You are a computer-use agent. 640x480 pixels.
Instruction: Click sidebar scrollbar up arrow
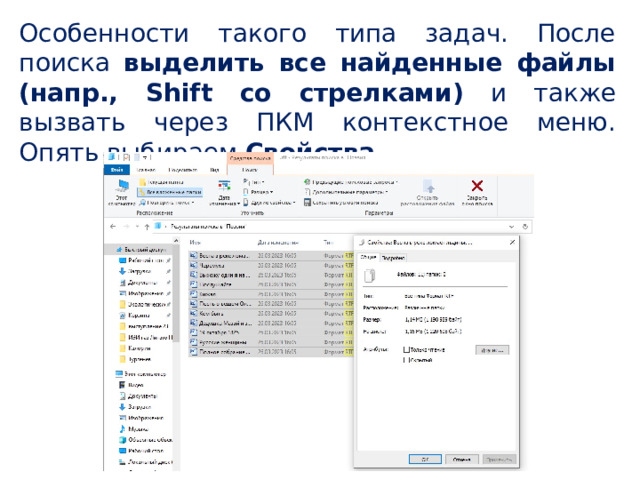coord(176,241)
